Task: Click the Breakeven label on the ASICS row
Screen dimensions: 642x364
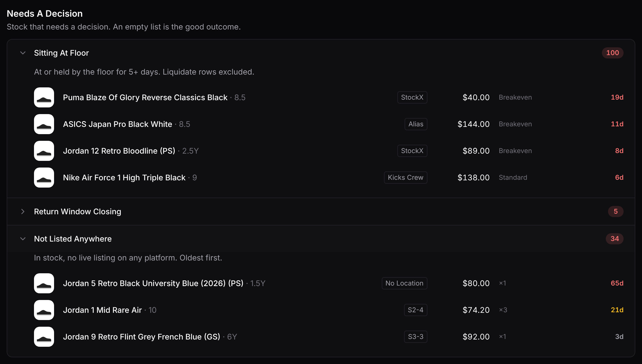Action: click(515, 124)
